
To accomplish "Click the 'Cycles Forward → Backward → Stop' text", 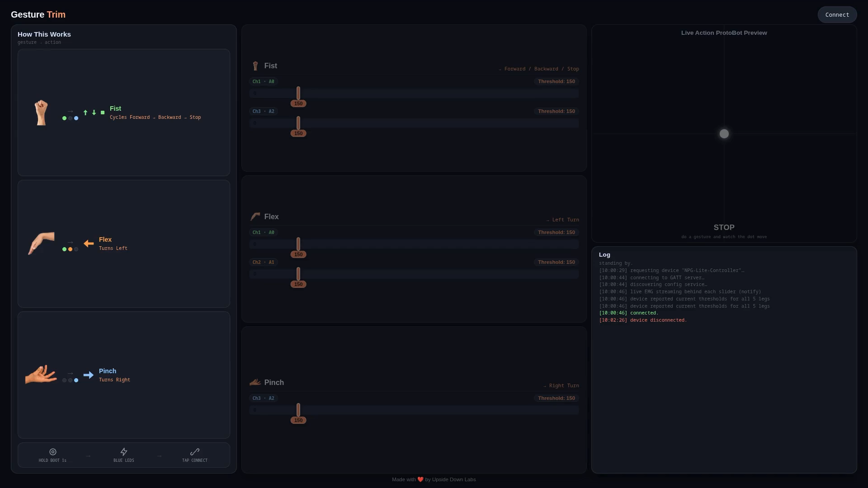I will point(155,117).
